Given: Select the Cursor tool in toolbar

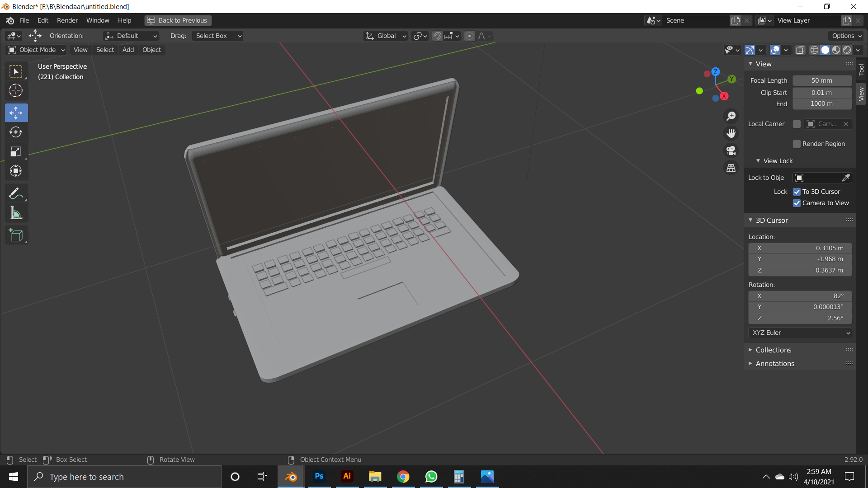Looking at the screenshot, I should [x=16, y=91].
